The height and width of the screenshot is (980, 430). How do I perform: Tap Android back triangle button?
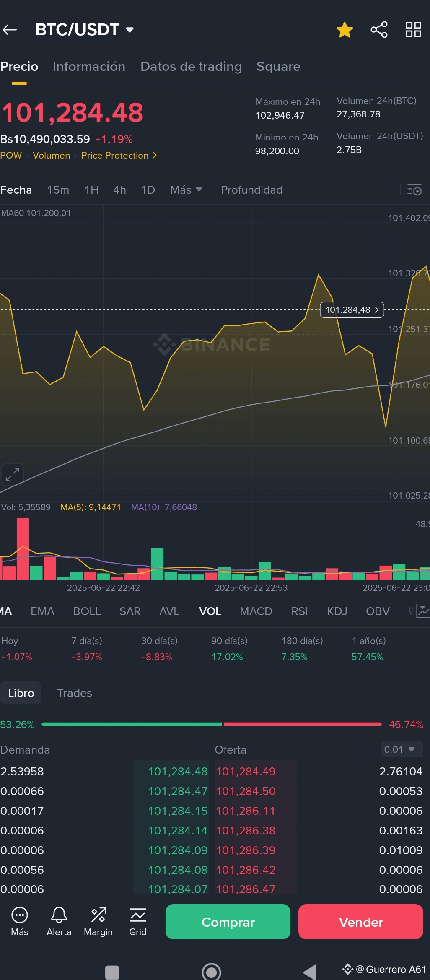[x=310, y=972]
